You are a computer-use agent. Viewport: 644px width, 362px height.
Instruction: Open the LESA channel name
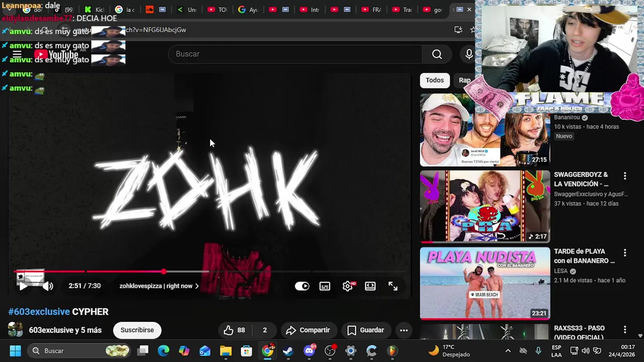pyautogui.click(x=561, y=271)
